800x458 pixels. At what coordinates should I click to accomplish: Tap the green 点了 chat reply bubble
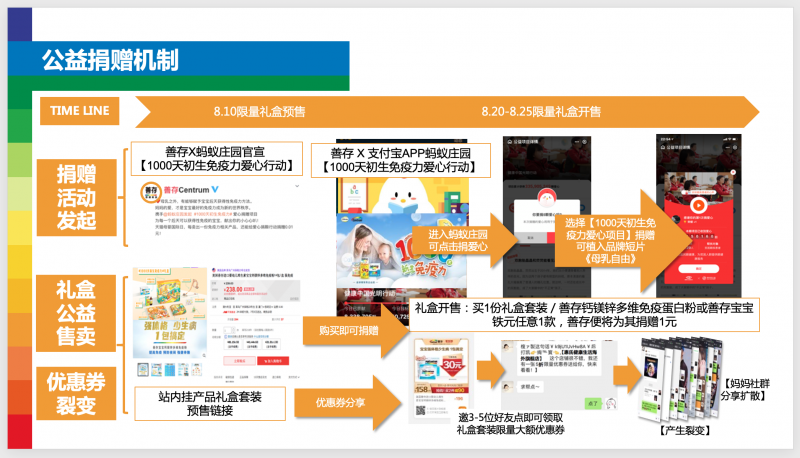(x=592, y=403)
